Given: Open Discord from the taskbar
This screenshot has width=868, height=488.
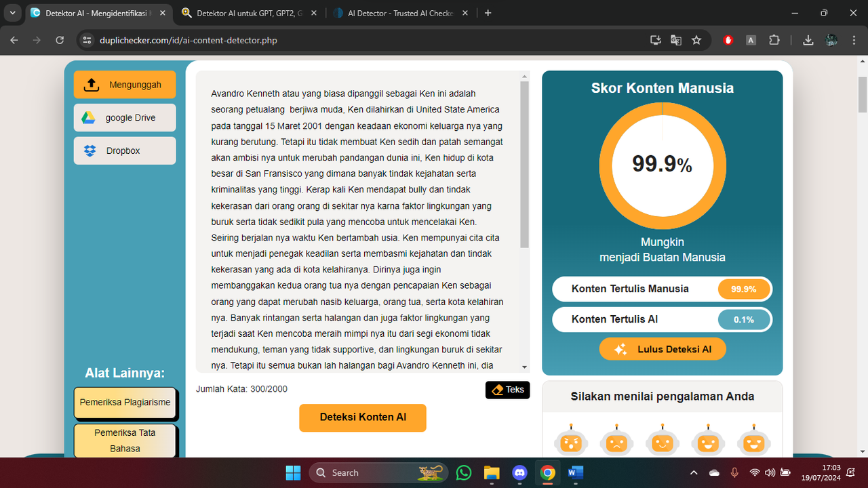Looking at the screenshot, I should pyautogui.click(x=519, y=472).
